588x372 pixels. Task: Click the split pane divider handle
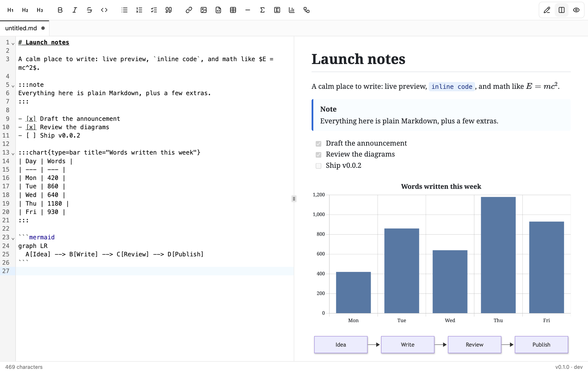(294, 199)
